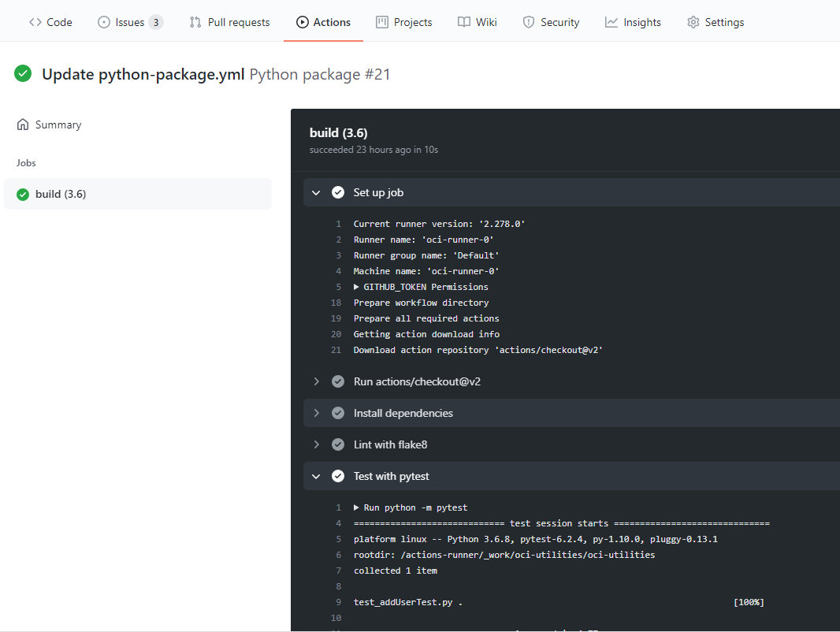The image size is (840, 632).
Task: Expand the Run python -m pytest line
Action: (357, 507)
